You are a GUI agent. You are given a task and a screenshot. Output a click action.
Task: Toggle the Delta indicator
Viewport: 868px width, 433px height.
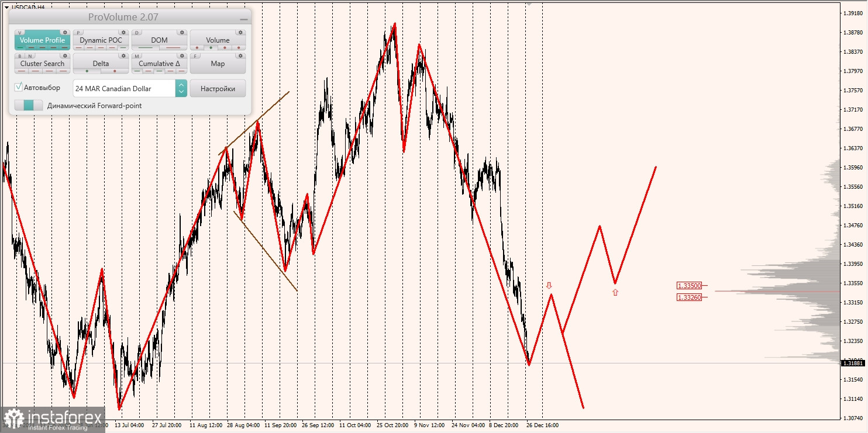coord(101,63)
